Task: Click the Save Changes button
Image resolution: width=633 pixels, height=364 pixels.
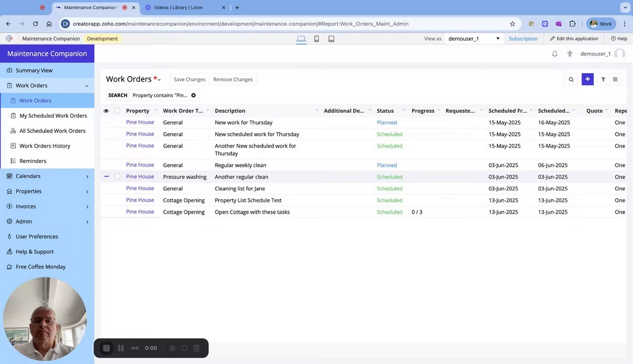Action: pyautogui.click(x=189, y=79)
